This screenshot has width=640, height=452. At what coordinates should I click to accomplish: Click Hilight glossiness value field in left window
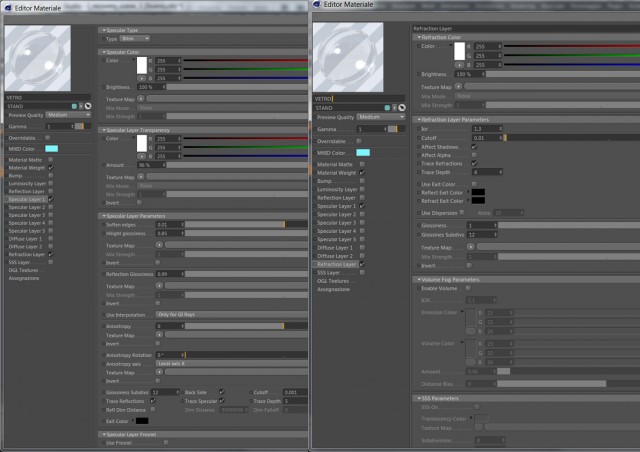click(170, 233)
